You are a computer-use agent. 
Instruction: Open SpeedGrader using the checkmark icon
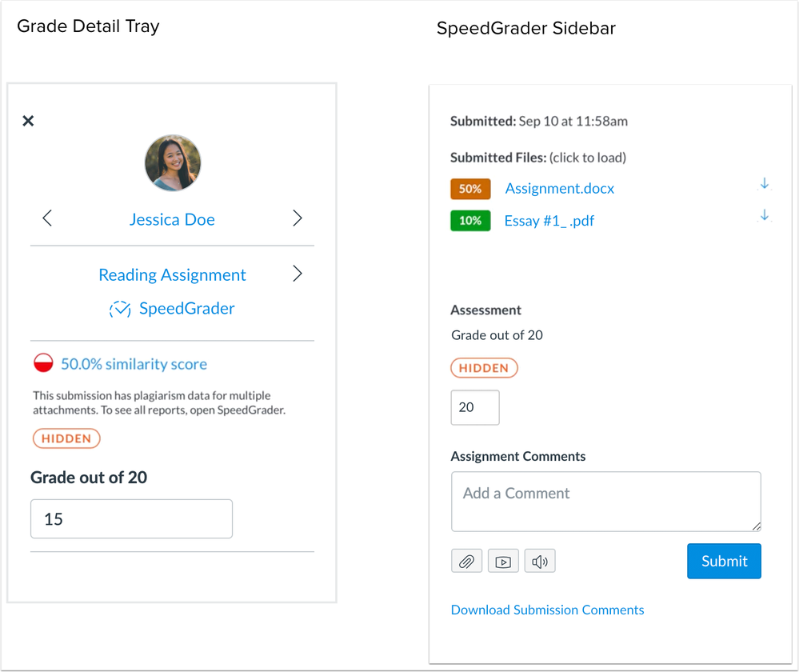point(118,309)
